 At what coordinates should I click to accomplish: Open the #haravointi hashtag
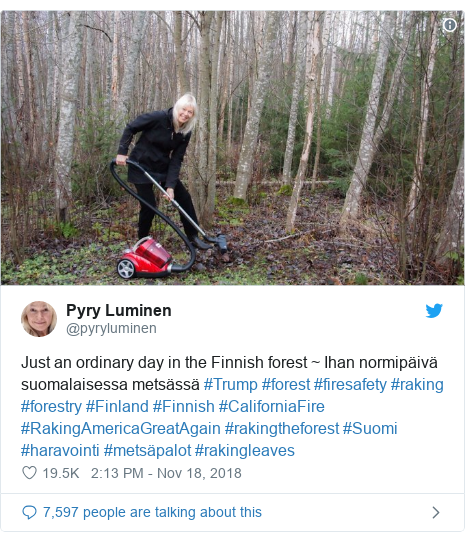pyautogui.click(x=60, y=451)
